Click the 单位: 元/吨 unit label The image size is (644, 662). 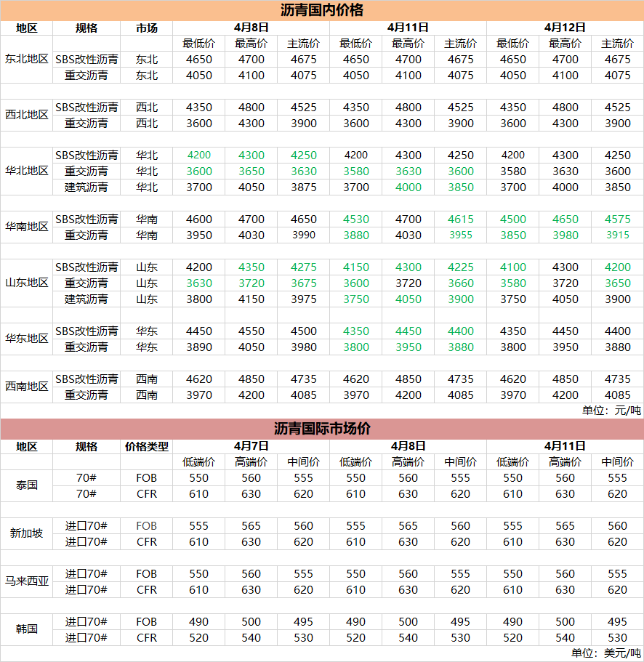click(x=611, y=411)
